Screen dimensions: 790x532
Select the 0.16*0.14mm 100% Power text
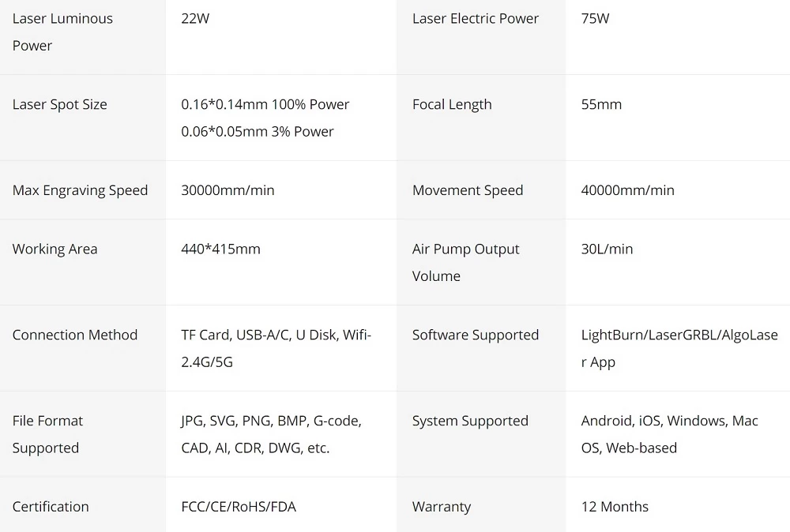pyautogui.click(x=265, y=104)
